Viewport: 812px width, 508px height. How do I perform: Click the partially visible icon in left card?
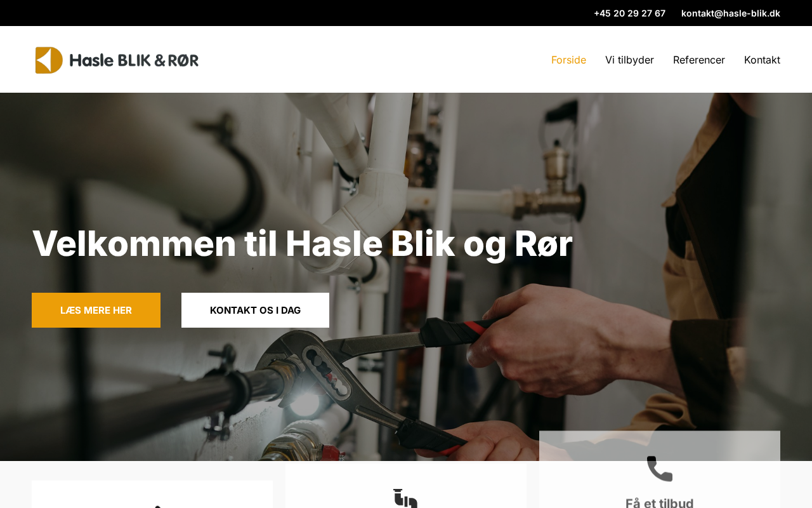pos(156,507)
